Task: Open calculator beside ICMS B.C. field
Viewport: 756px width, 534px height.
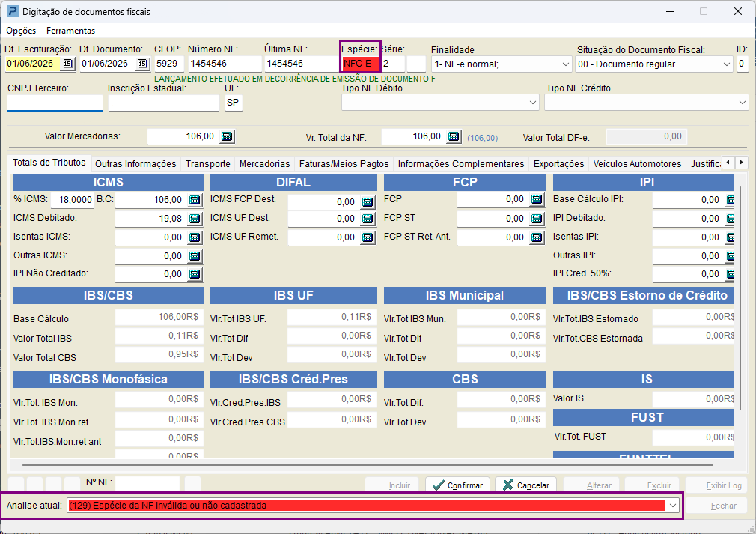Action: coord(195,200)
